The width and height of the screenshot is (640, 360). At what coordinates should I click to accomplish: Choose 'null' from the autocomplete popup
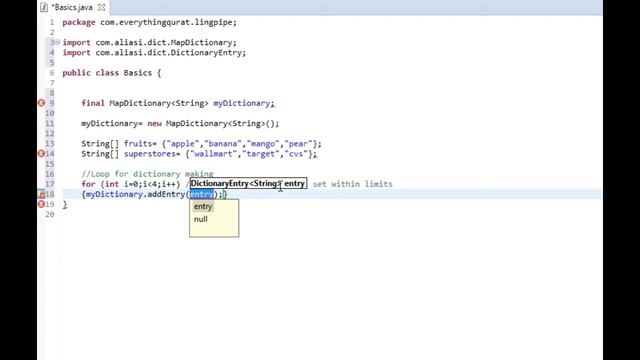click(x=201, y=219)
